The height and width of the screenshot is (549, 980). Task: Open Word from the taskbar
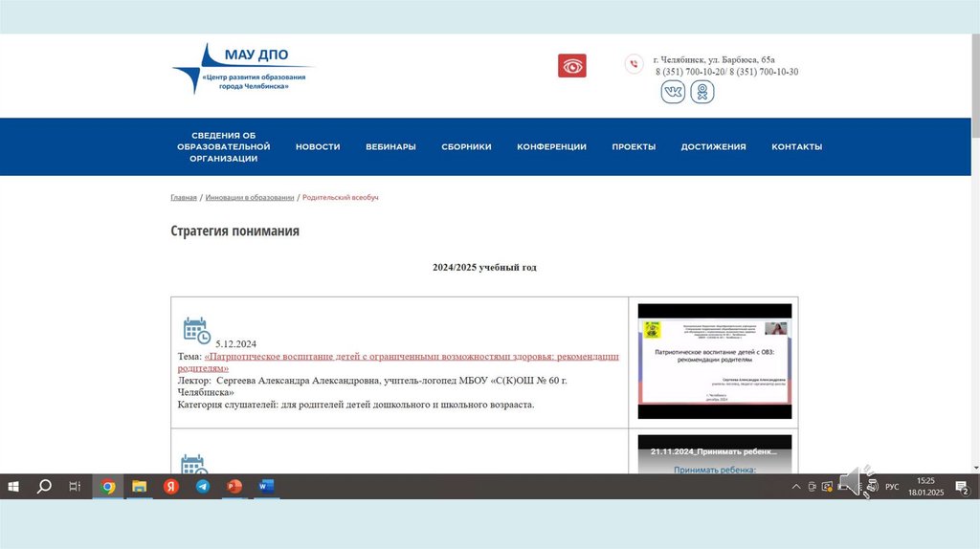coord(265,487)
